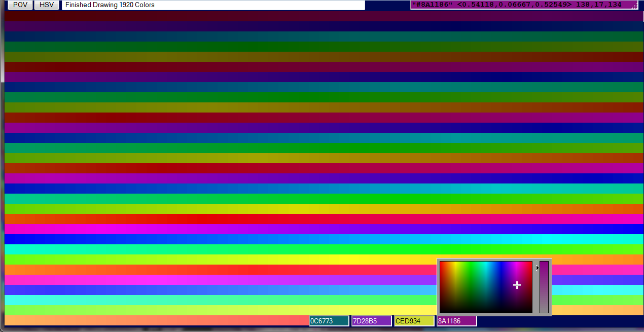
Task: Click the black arrow beside brightness bar
Action: (538, 268)
